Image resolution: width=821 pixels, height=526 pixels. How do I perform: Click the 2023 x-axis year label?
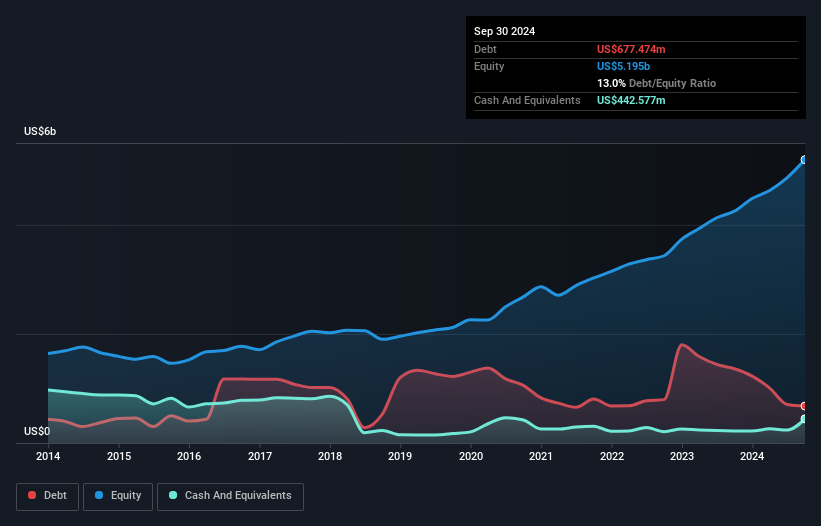(682, 456)
